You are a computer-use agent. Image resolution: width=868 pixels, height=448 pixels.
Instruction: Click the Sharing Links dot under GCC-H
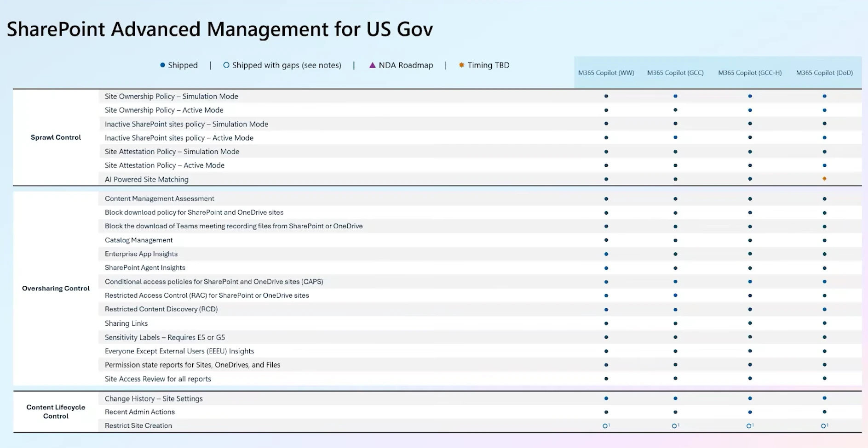click(750, 323)
